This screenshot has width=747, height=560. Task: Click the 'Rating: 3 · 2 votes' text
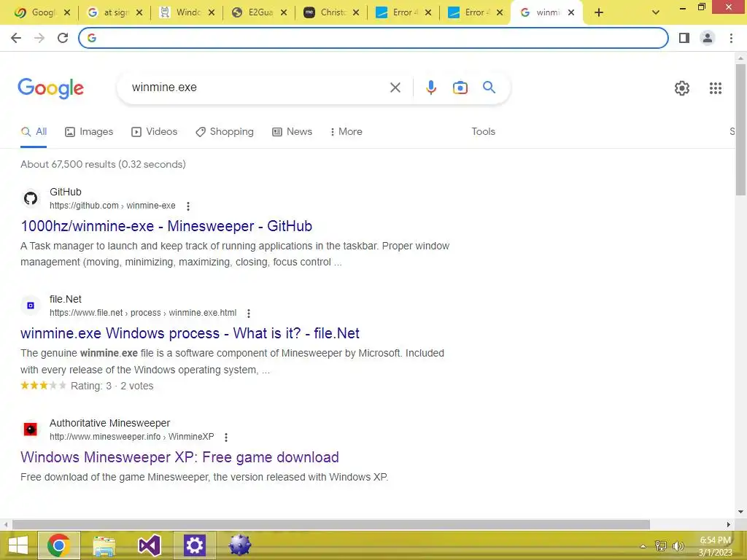click(112, 386)
